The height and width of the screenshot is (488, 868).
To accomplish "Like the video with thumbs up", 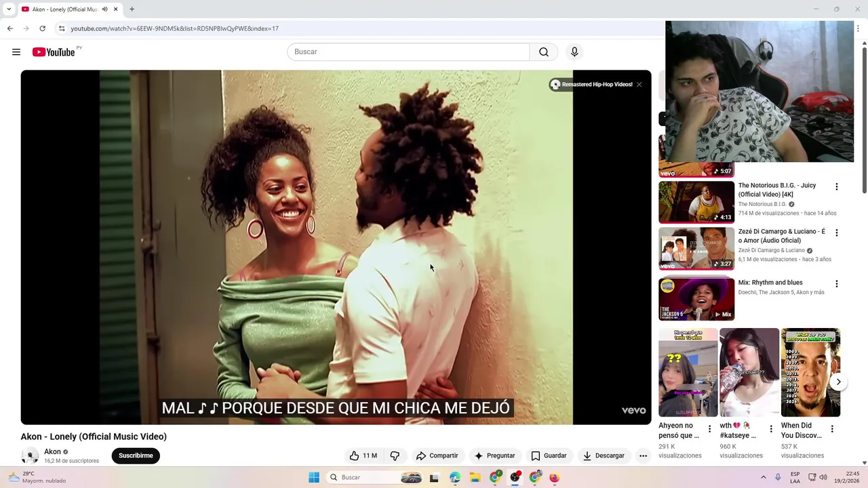I will (x=363, y=456).
